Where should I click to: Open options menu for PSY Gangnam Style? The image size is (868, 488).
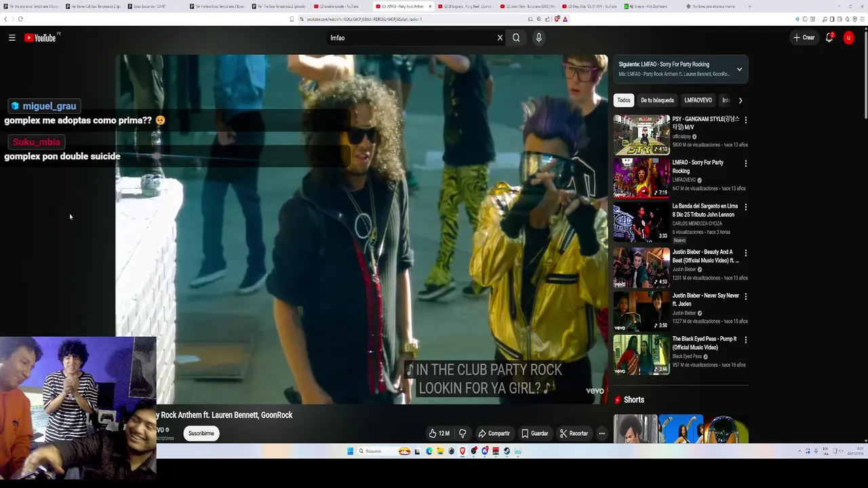[745, 120]
